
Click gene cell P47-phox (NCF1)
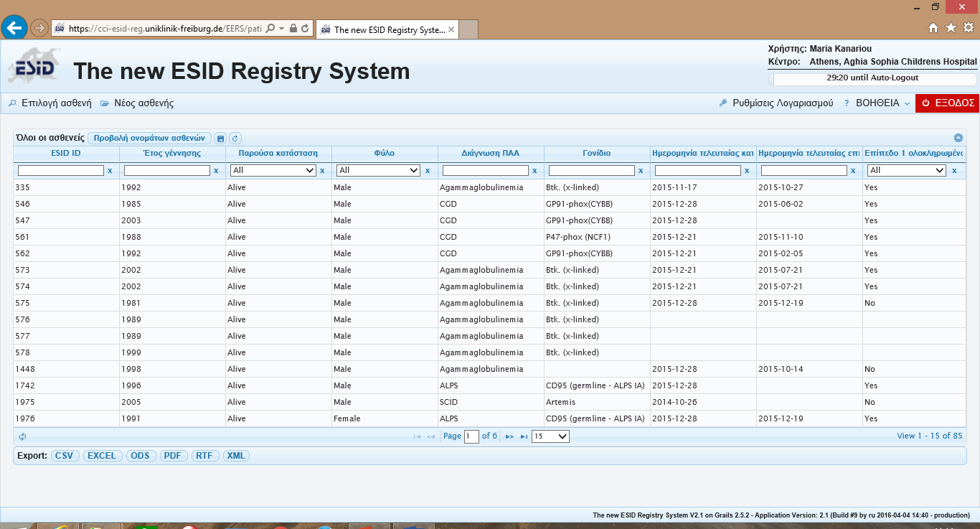[597, 237]
